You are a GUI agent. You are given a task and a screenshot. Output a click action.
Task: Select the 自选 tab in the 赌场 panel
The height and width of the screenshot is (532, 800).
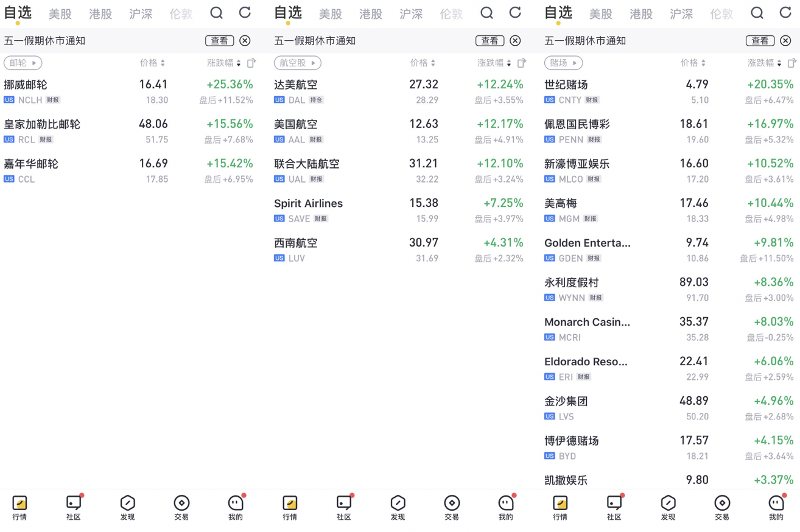click(558, 13)
